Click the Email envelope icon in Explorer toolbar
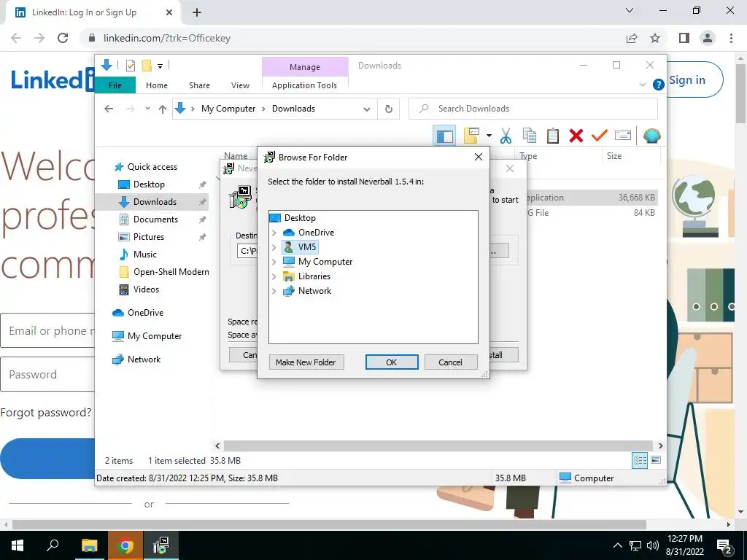Screen dimensions: 747x560 pos(623,136)
